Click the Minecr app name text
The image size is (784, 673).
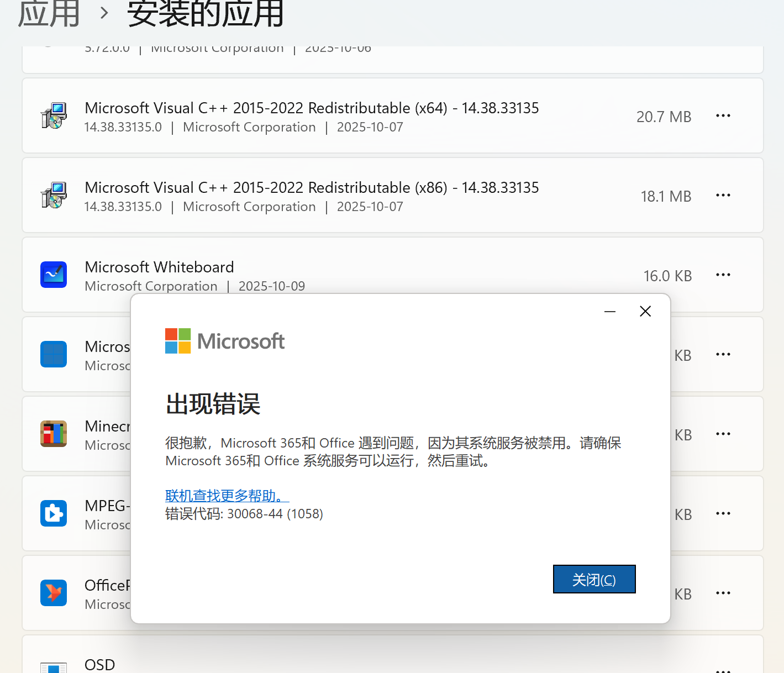(108, 426)
